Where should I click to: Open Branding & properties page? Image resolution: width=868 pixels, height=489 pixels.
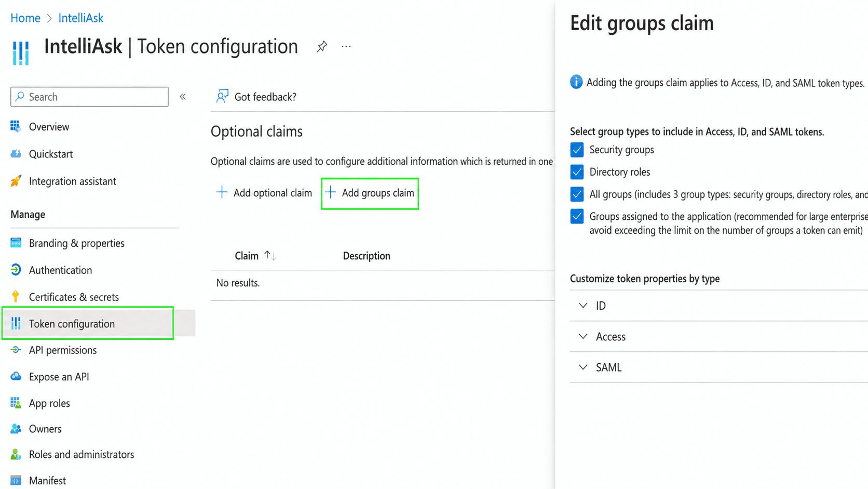(77, 243)
